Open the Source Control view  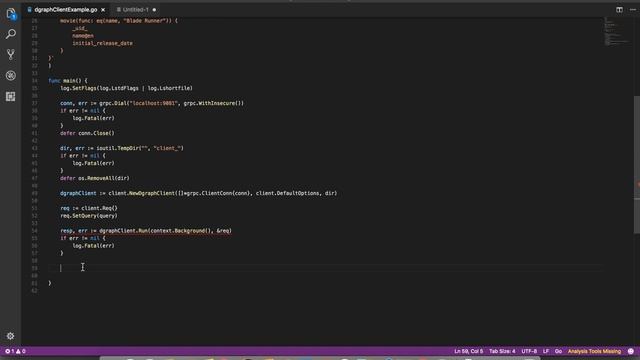pos(11,54)
